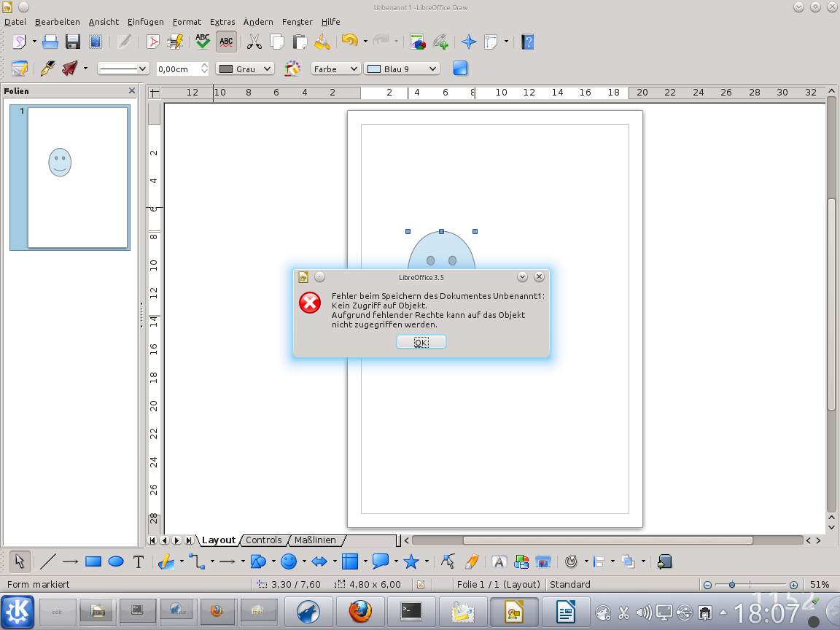Open the Fontwork Gallery
Viewport: 840px width, 630px height.
499,561
